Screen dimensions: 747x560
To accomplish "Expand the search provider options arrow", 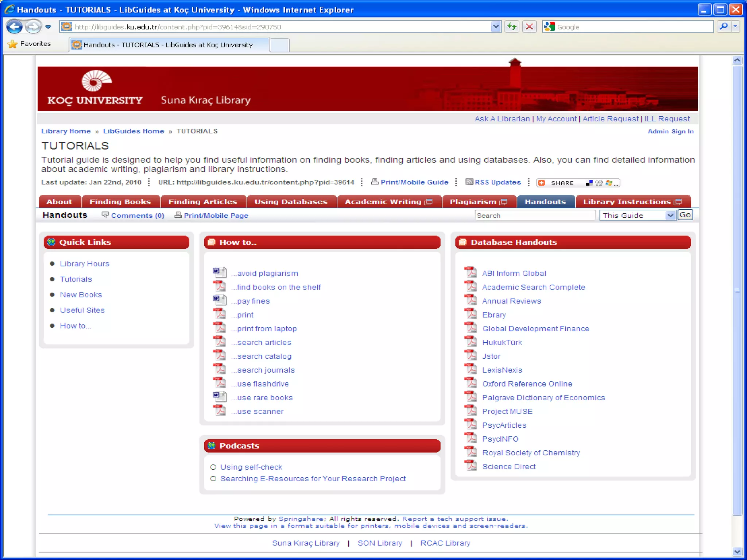I will 735,27.
